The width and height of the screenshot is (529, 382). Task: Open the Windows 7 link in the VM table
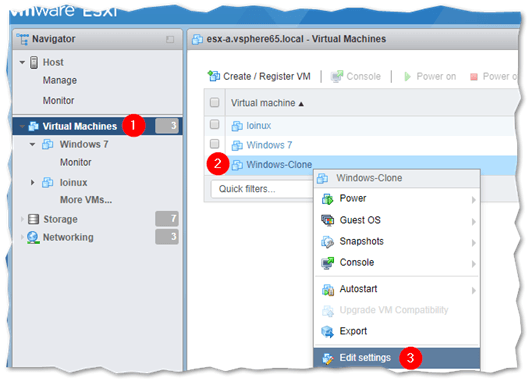coord(269,145)
